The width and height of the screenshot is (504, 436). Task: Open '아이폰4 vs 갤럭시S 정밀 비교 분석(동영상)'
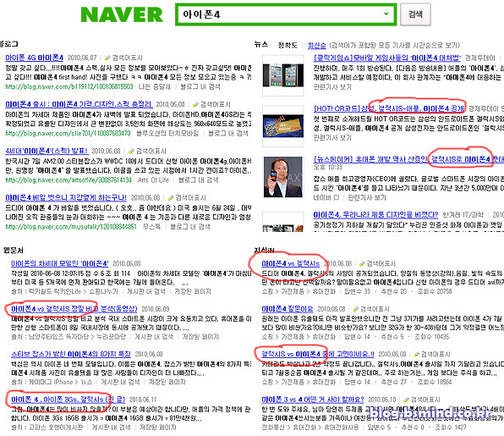point(74,309)
